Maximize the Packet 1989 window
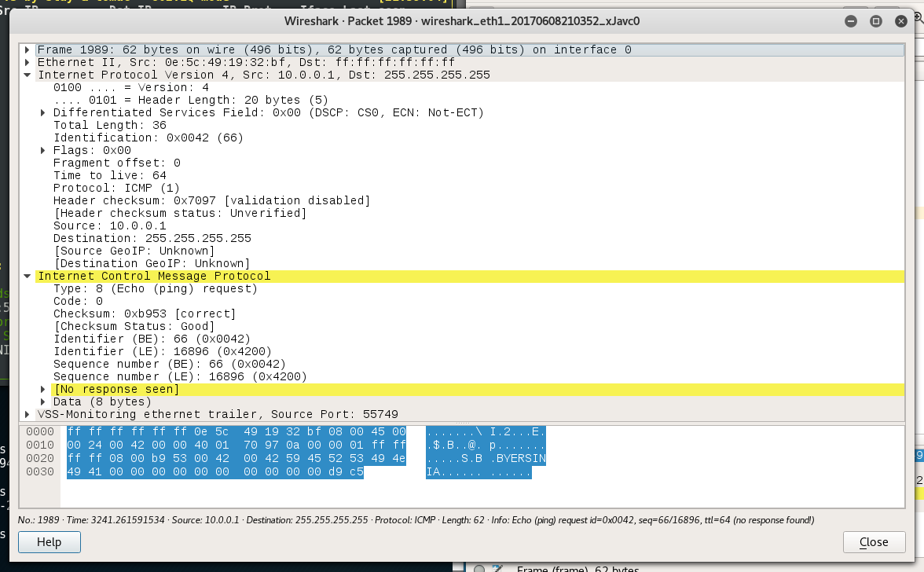 875,21
